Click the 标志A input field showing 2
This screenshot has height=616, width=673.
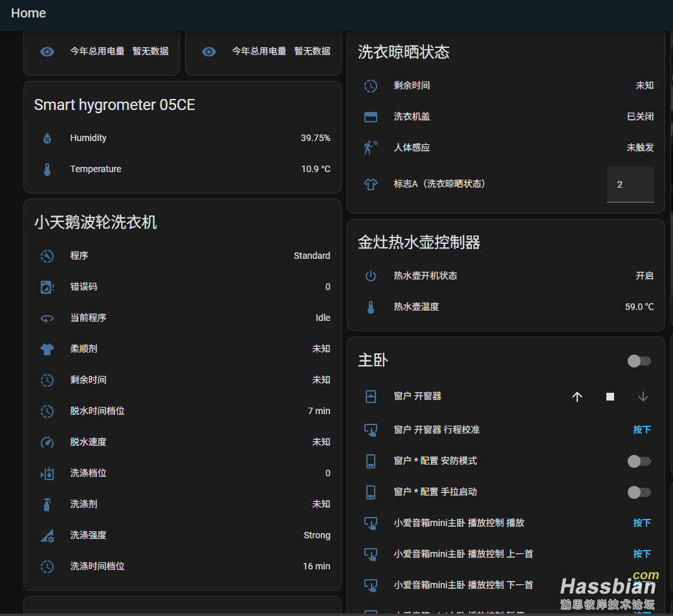tap(630, 184)
